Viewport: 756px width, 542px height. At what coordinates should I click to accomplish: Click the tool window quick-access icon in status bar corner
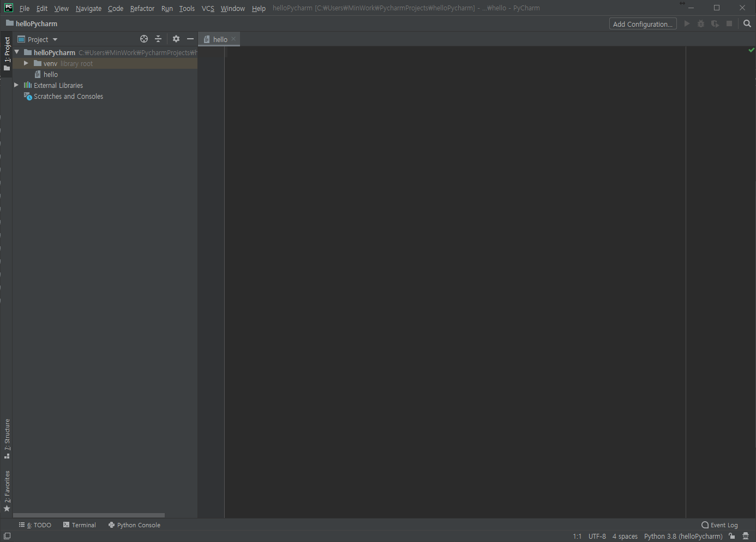[x=7, y=536]
